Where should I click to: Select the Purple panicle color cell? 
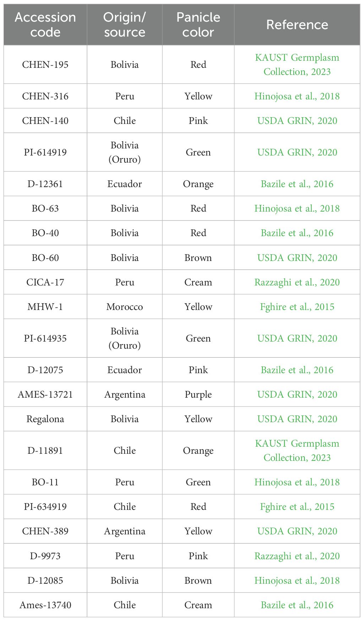[x=198, y=394]
